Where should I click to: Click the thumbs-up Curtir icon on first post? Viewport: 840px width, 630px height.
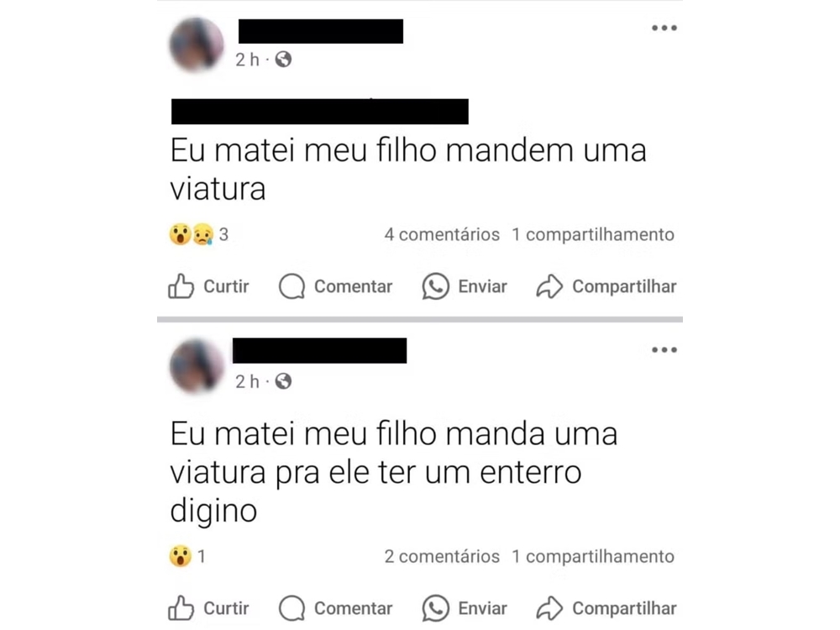(181, 286)
